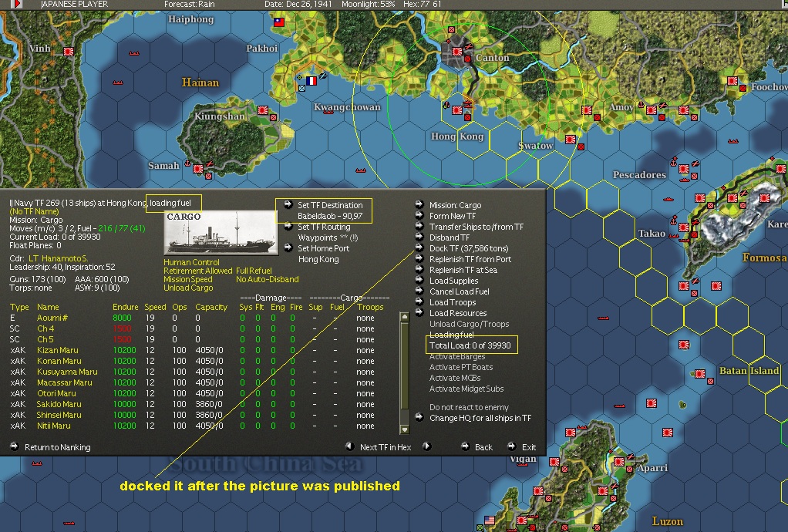Select ship Konan Maru

click(x=59, y=361)
